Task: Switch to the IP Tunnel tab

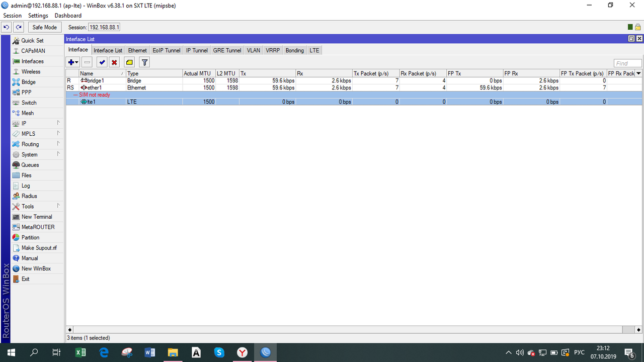Action: 197,50
